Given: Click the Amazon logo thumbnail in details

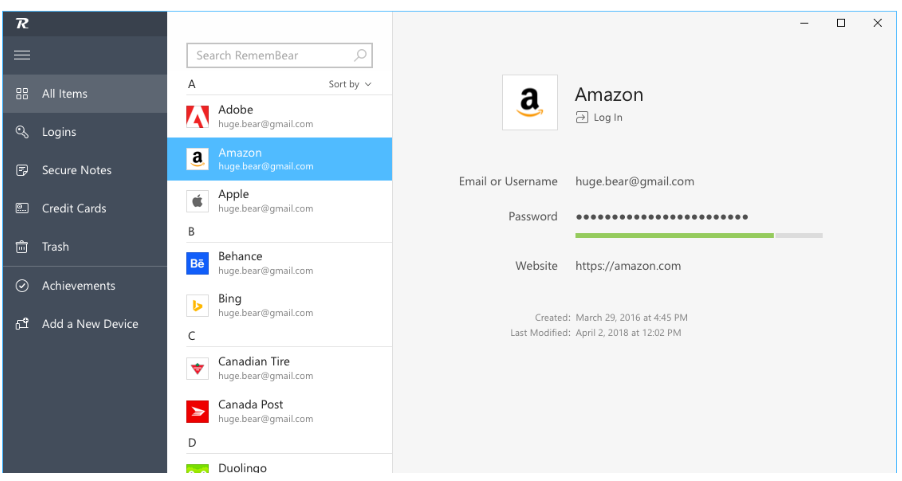Looking at the screenshot, I should (530, 102).
